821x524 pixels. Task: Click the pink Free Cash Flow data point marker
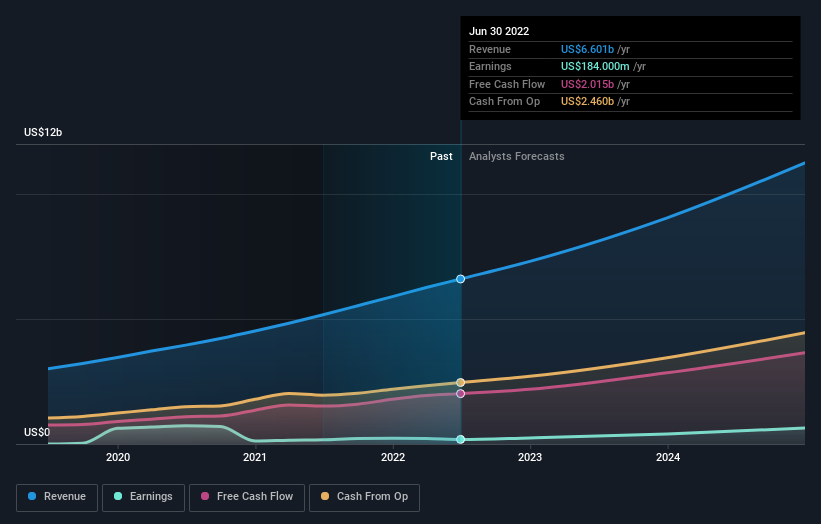460,394
